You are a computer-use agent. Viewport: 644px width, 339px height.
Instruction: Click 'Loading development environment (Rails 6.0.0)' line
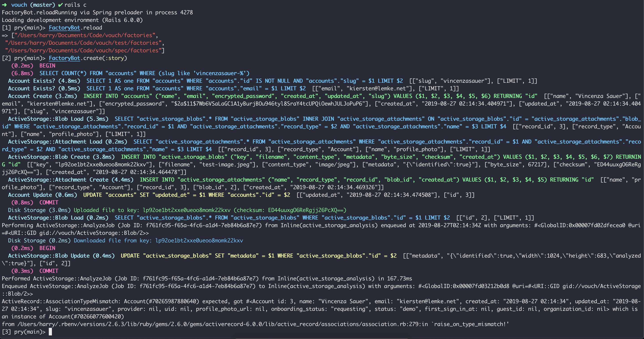[x=72, y=20]
